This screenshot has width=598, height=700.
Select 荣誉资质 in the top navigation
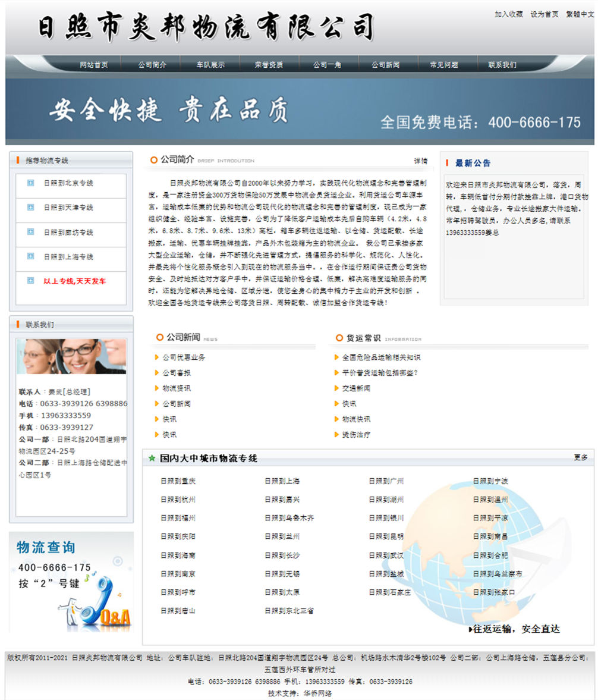[x=269, y=65]
